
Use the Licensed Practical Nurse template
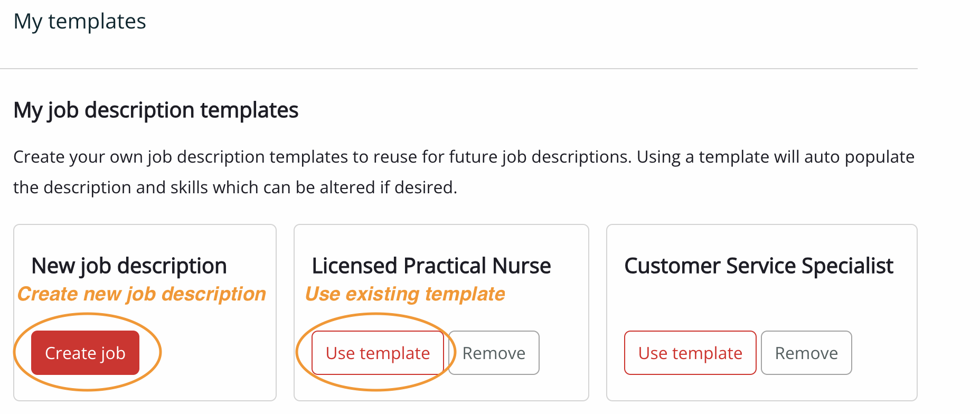378,353
